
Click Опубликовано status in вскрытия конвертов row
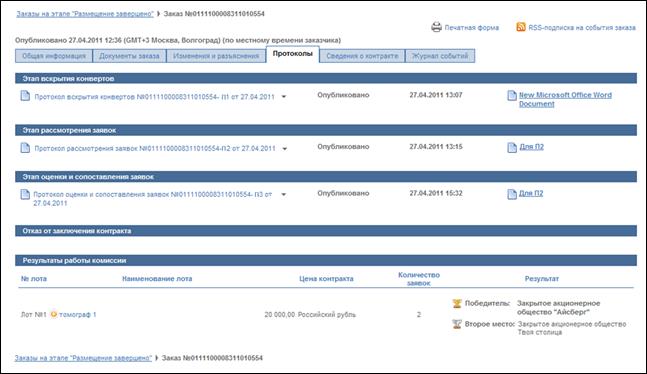point(343,95)
